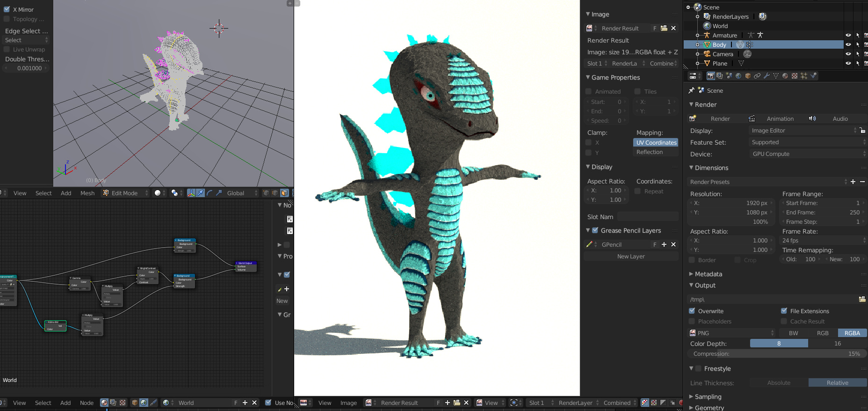The image size is (868, 411).
Task: Open folder icon next to Render Result
Action: coord(664,28)
